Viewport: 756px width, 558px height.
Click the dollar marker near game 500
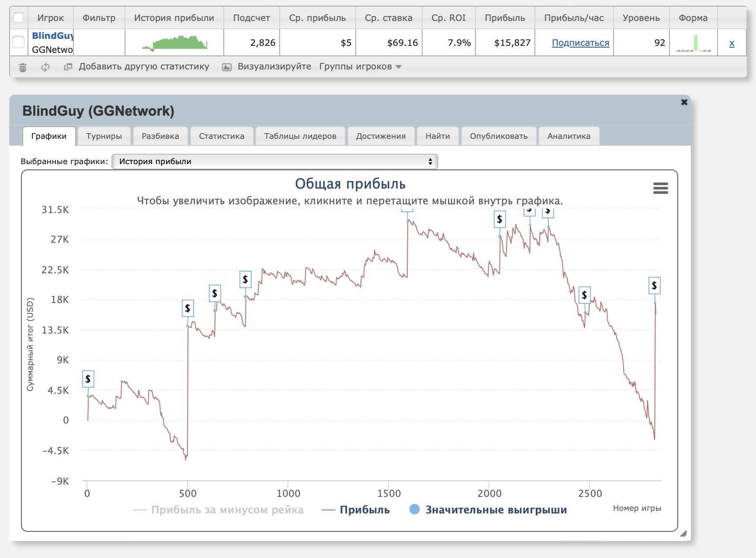pos(187,308)
